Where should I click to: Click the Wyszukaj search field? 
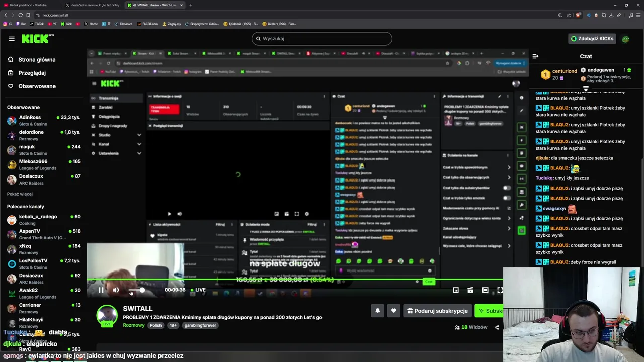[322, 39]
